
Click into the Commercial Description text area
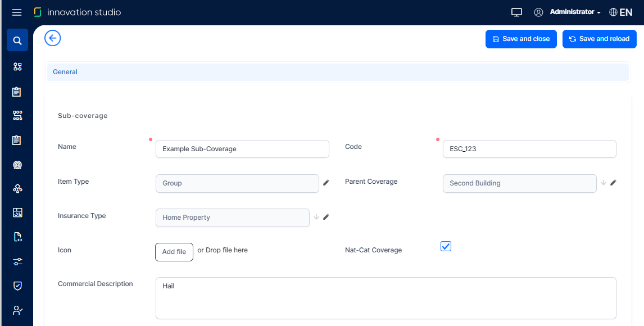(x=386, y=298)
